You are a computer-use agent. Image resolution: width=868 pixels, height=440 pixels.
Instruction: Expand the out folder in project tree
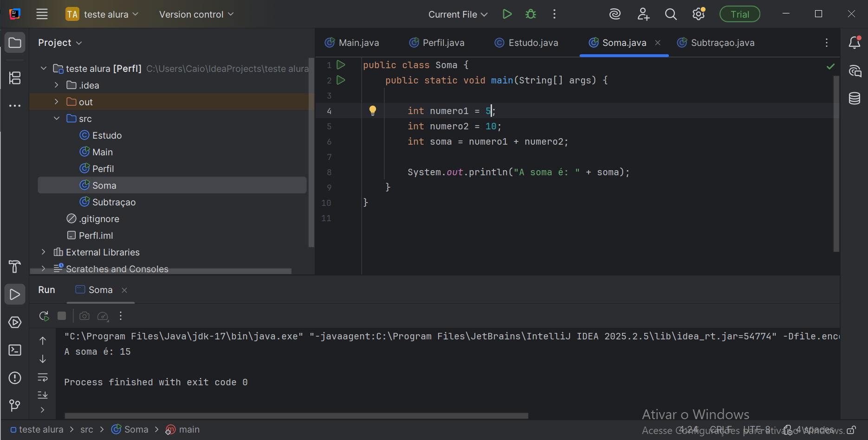56,102
